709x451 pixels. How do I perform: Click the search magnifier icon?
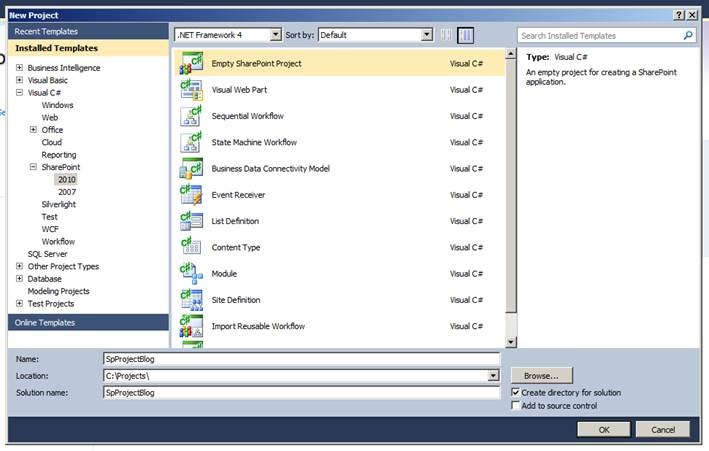point(688,35)
